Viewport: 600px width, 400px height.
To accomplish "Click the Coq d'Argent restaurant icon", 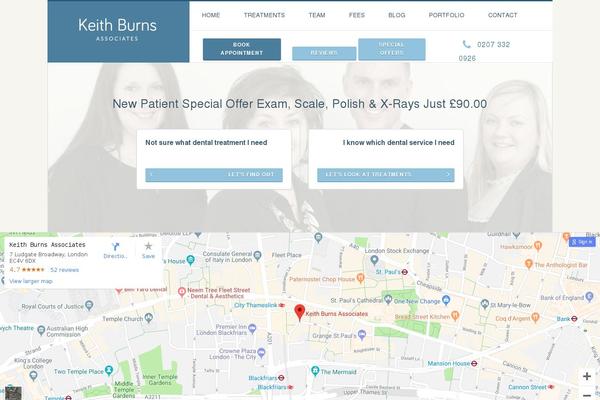I will click(535, 317).
